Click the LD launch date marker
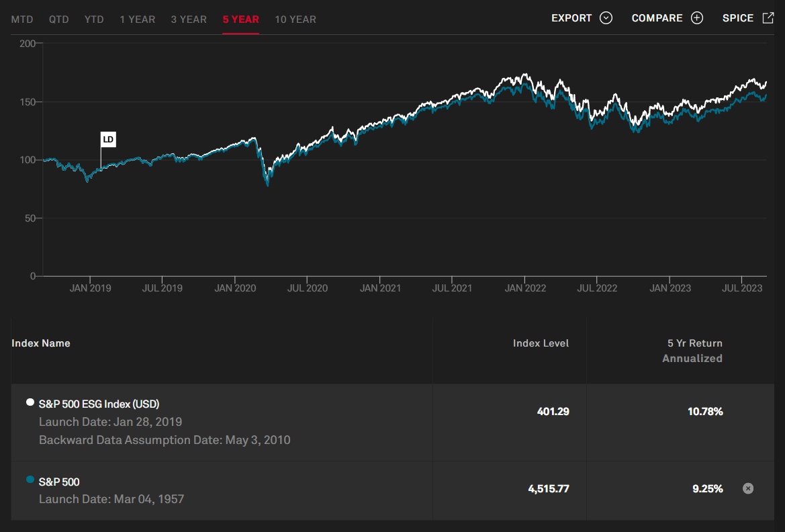 108,140
